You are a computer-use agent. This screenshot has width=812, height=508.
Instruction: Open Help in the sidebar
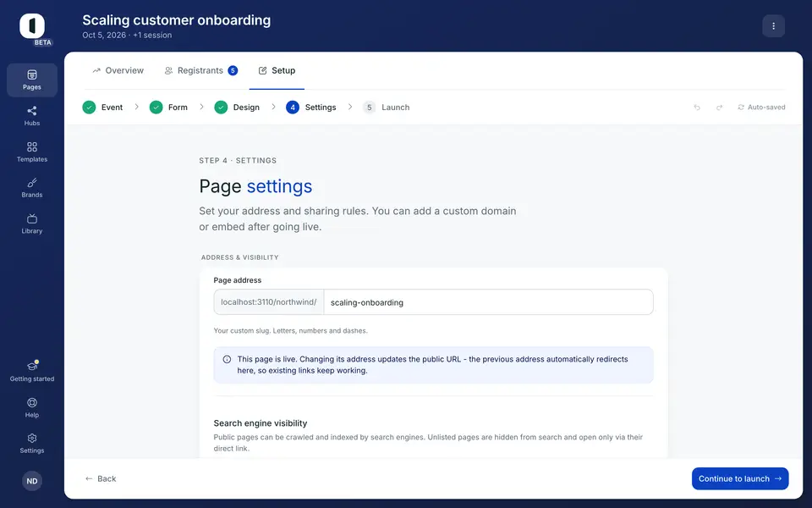tap(32, 407)
